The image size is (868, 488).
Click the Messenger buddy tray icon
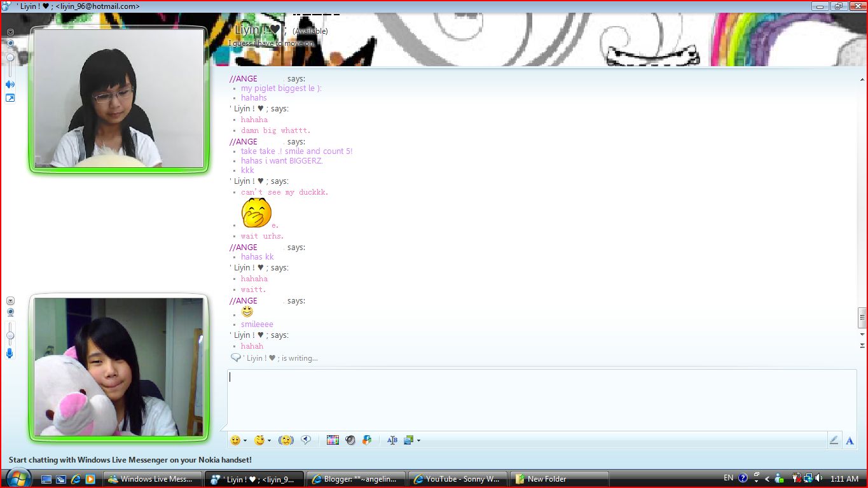[x=779, y=478]
